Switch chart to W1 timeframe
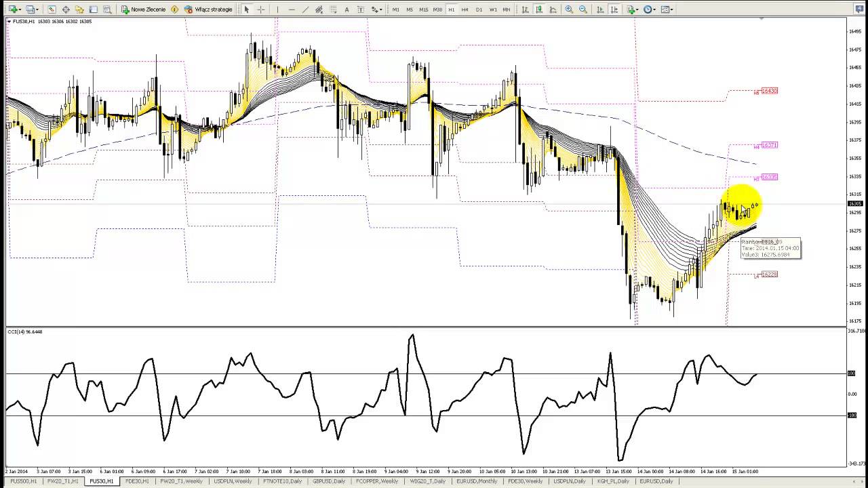Viewport: 868px width, 488px height. coord(493,9)
